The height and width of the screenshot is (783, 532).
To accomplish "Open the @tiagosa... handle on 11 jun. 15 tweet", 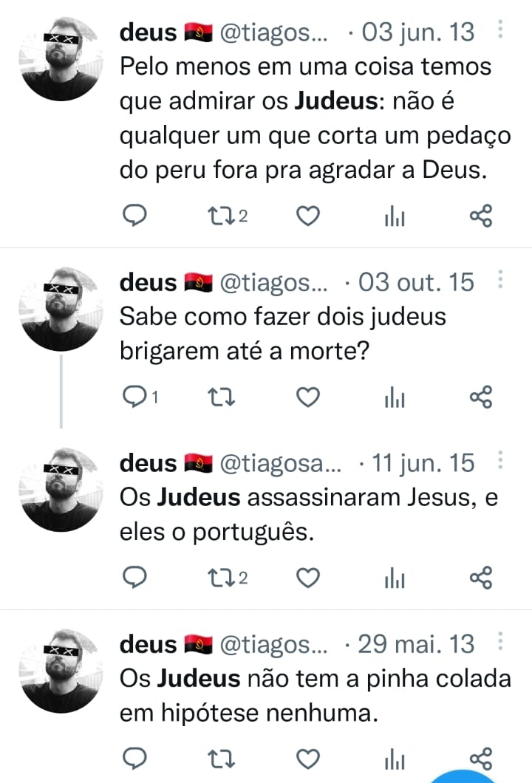I will (281, 463).
